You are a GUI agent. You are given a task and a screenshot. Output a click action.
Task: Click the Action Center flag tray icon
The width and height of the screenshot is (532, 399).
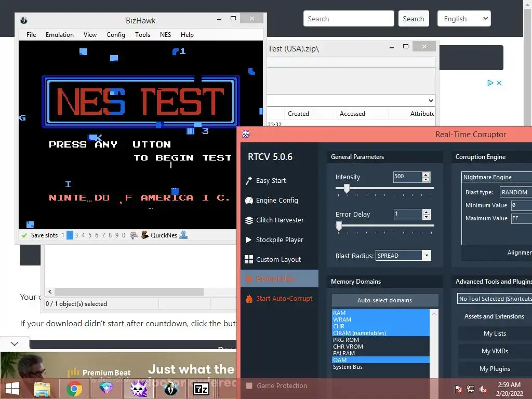tap(458, 389)
